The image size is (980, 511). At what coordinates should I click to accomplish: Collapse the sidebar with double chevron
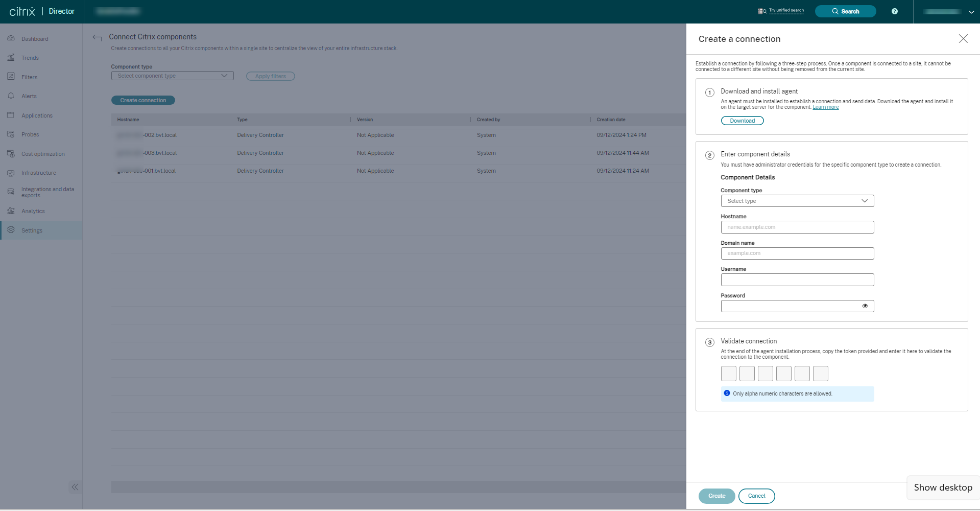click(75, 487)
